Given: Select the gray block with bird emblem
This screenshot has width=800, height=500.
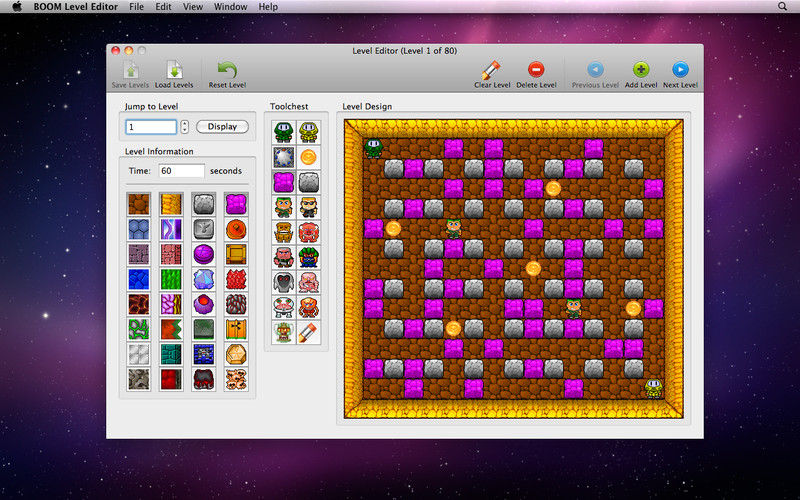Looking at the screenshot, I should pos(204,229).
